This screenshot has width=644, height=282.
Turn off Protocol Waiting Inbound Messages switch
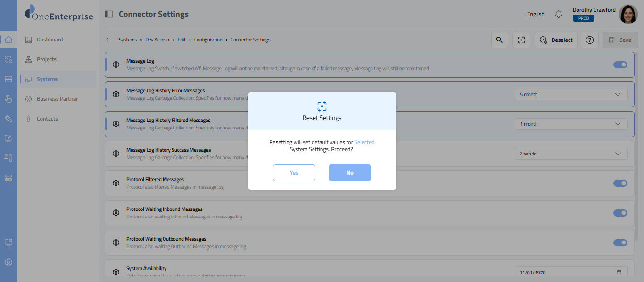pos(620,213)
